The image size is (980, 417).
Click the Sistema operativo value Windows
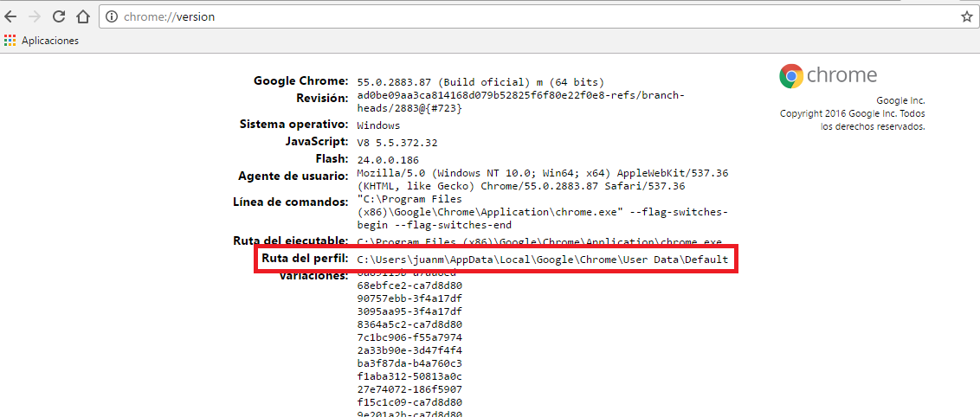[x=378, y=125]
